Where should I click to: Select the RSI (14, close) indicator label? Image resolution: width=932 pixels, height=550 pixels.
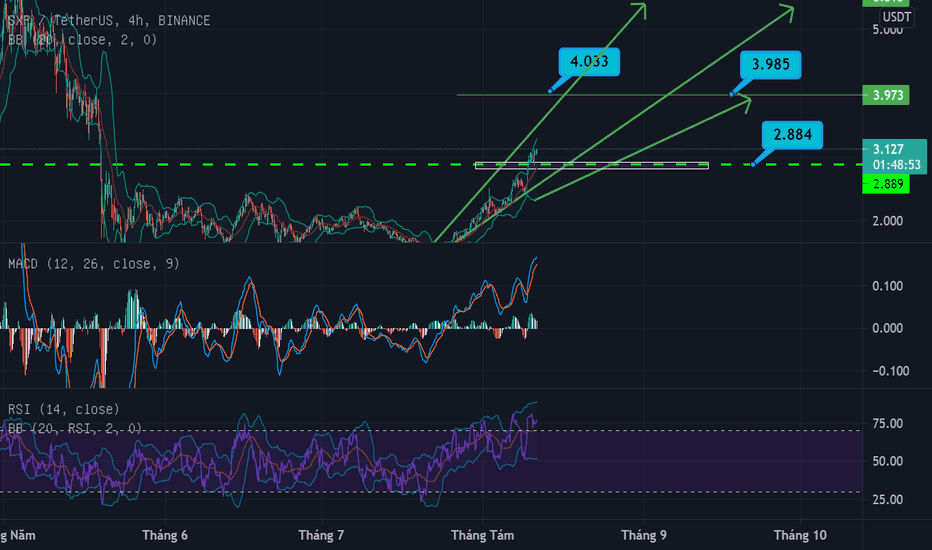(64, 409)
